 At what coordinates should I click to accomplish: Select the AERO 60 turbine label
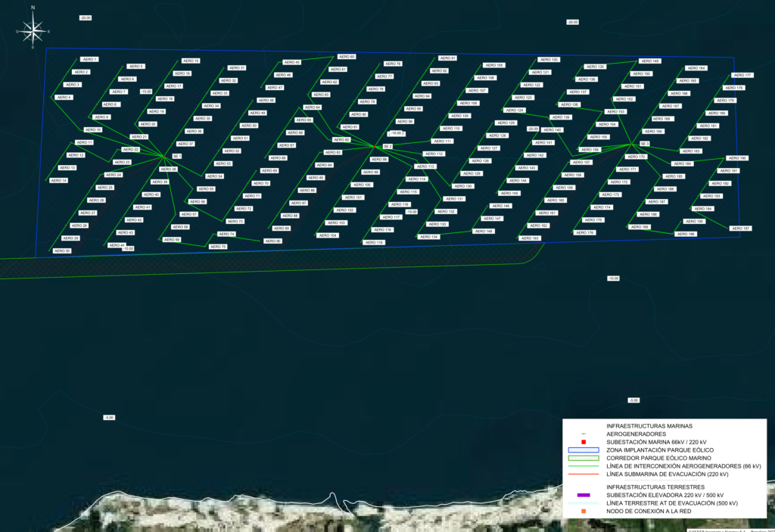(347, 57)
